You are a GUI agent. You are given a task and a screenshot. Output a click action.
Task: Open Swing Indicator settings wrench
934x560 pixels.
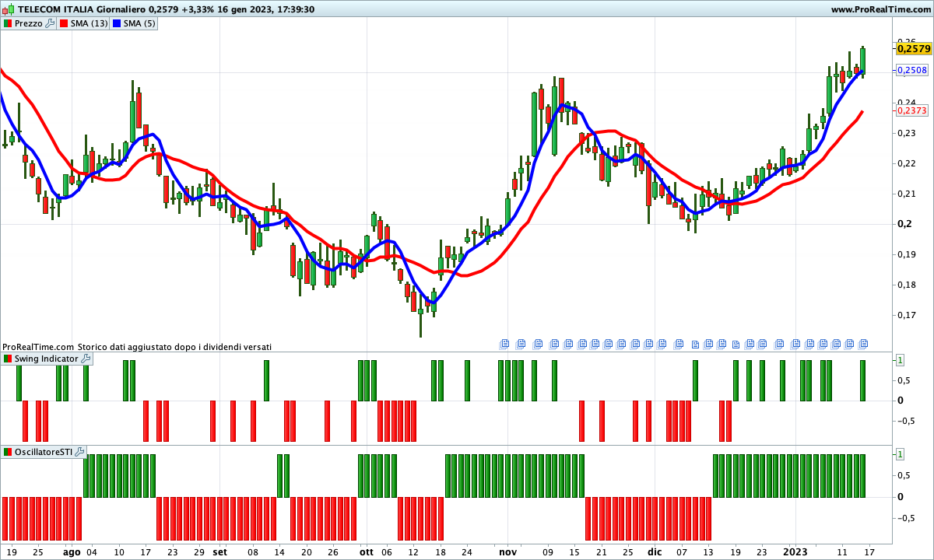86,359
